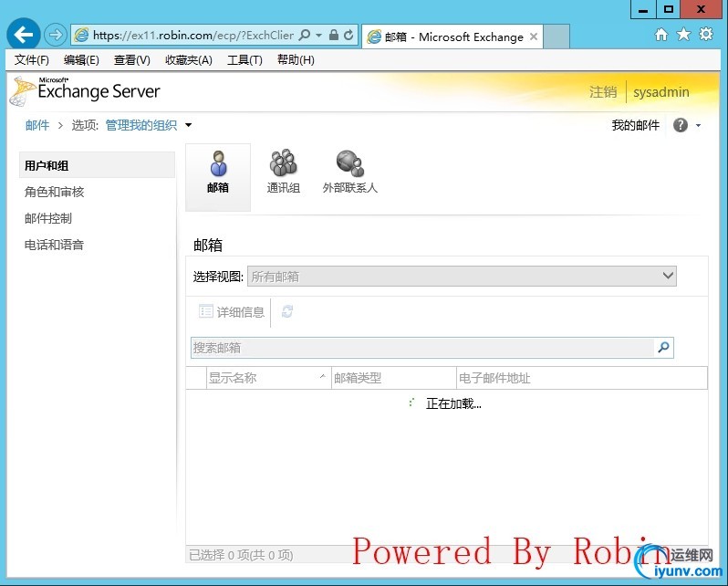Open the address bar dropdown arrow
728x586 pixels.
[318, 35]
